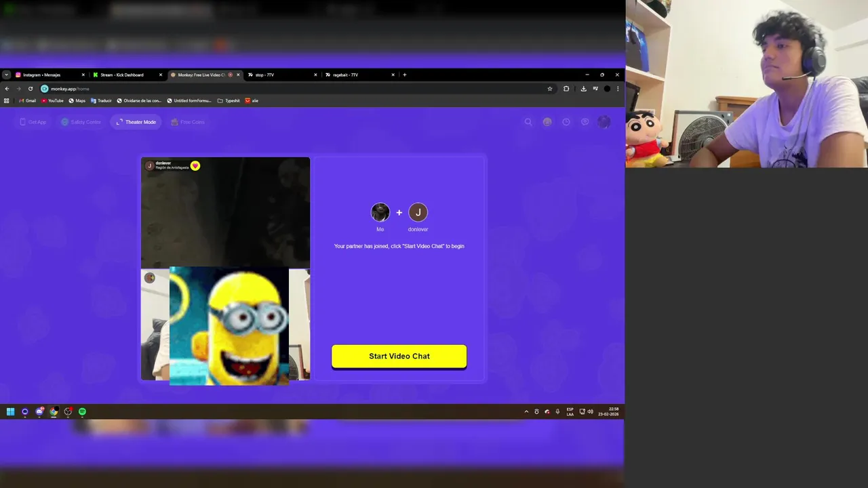Open the Safety Center

pos(81,122)
